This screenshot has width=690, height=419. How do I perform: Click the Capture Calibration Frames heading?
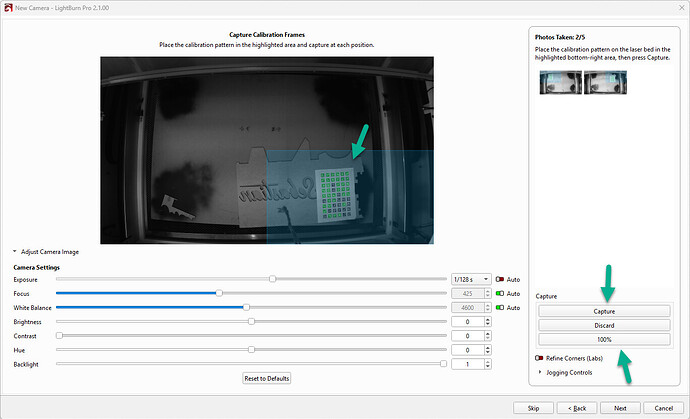click(x=267, y=35)
